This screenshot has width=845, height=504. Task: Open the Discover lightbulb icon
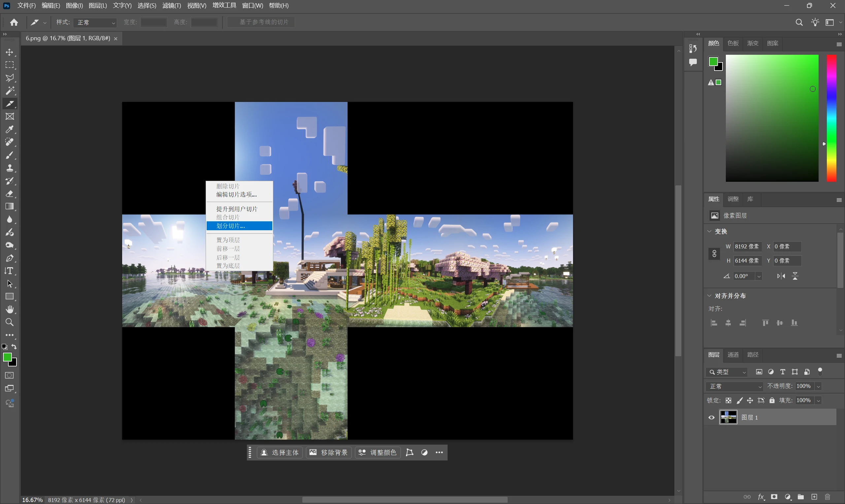(x=815, y=22)
